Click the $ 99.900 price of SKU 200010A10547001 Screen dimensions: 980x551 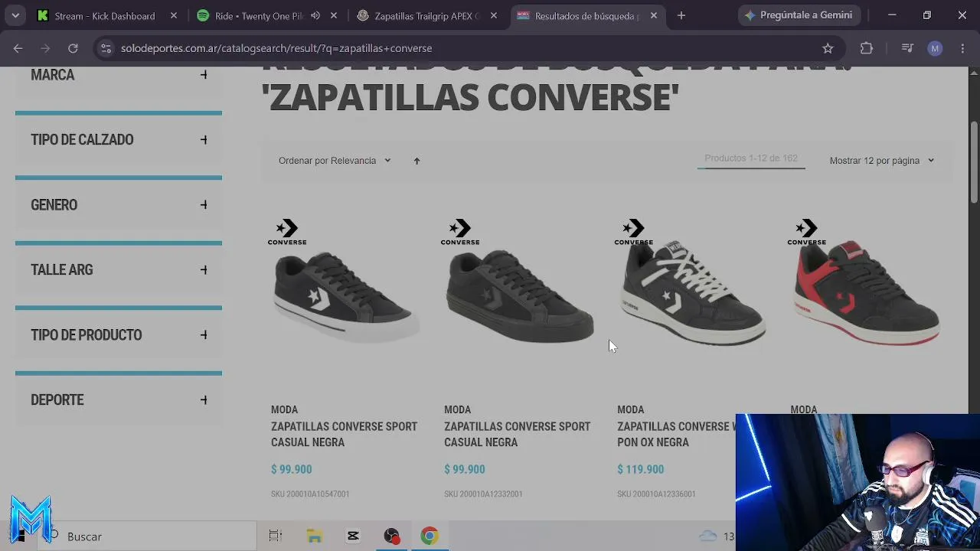pyautogui.click(x=292, y=469)
